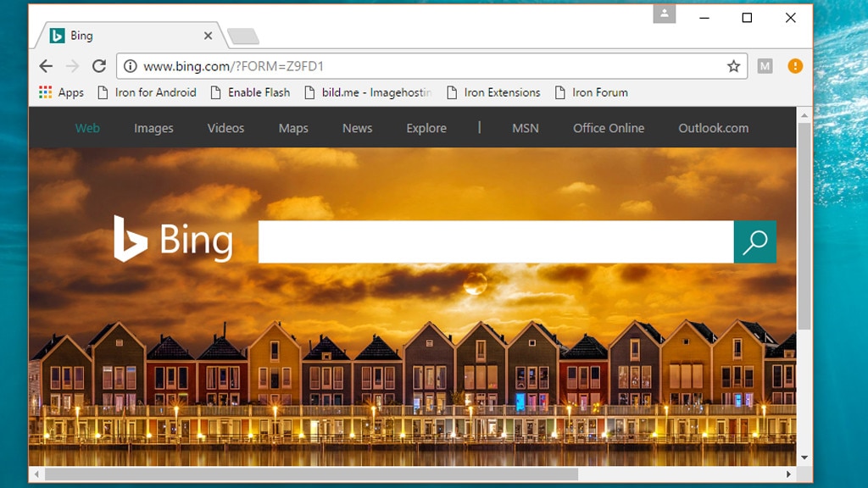868x488 pixels.
Task: Bookmark this page with the star icon
Action: coord(733,66)
